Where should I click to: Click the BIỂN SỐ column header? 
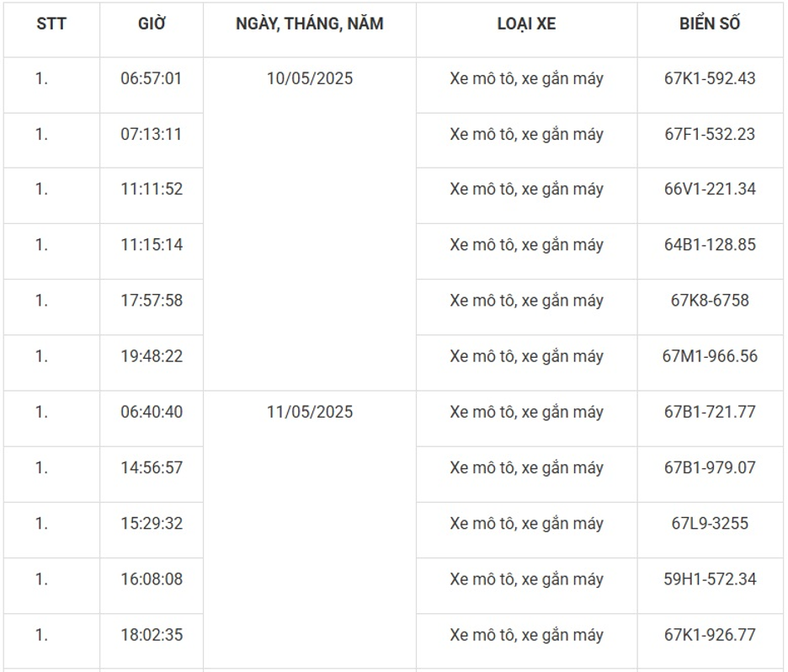coord(710,24)
